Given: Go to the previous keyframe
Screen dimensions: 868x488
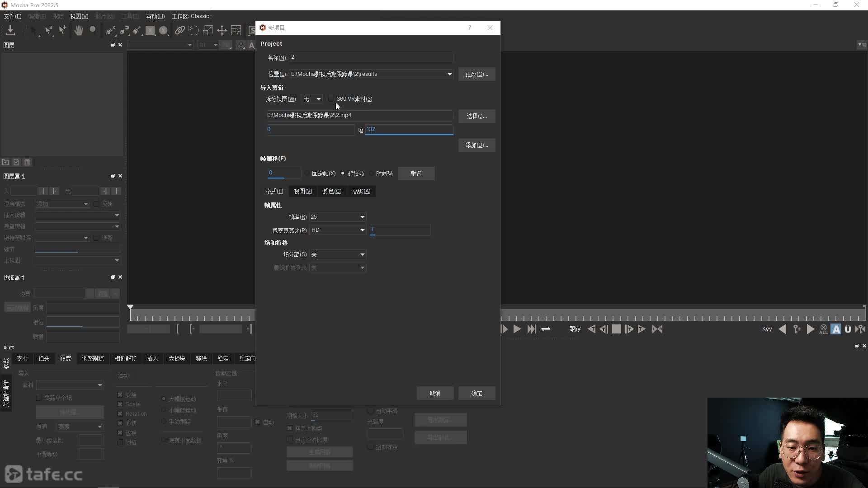Looking at the screenshot, I should click(783, 329).
